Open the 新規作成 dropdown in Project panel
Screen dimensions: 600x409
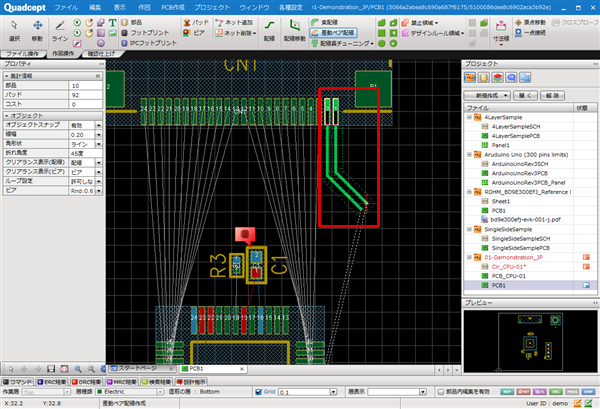tap(489, 94)
